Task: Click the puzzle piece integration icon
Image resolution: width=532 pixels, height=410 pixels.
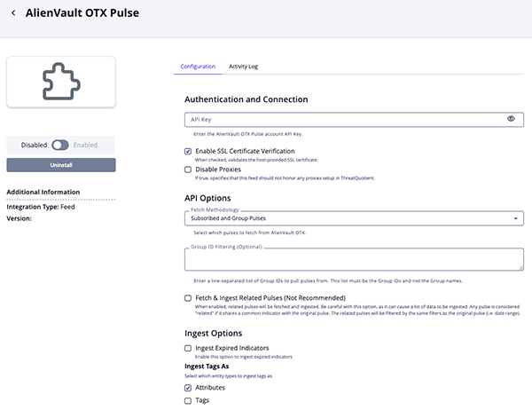Action: coord(61,81)
